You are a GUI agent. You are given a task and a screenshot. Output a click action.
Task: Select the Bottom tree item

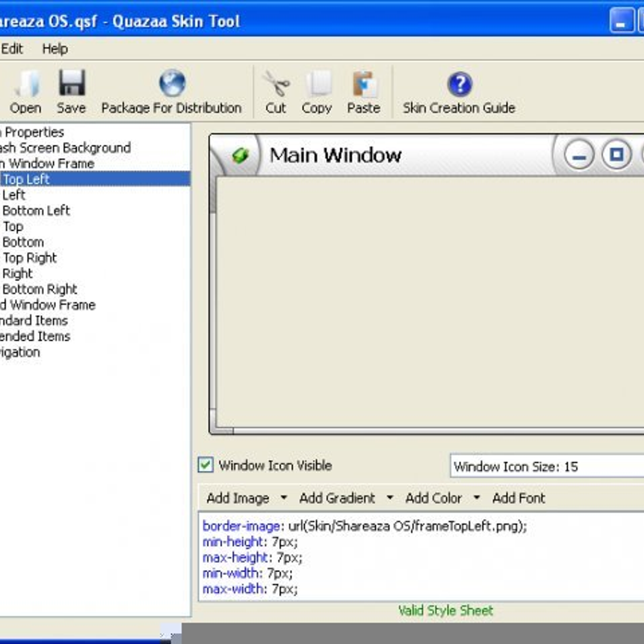coord(23,242)
